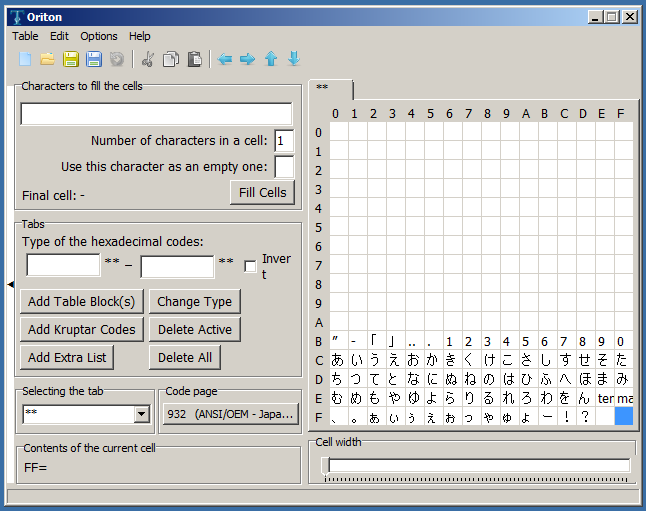Close the Oriton window
Image resolution: width=646 pixels, height=511 pixels.
pyautogui.click(x=630, y=17)
